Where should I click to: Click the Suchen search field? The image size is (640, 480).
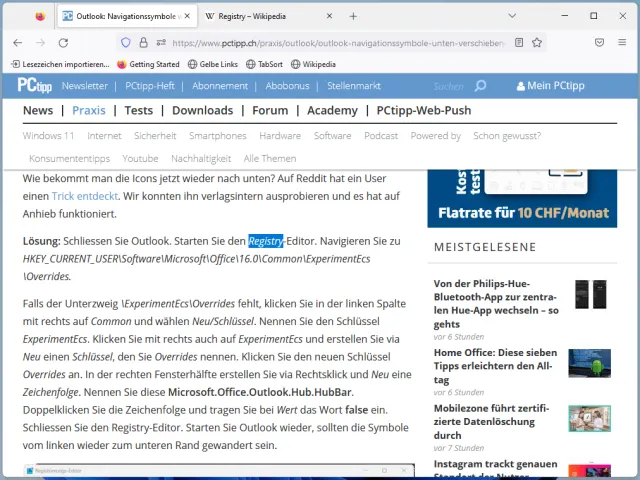[448, 86]
